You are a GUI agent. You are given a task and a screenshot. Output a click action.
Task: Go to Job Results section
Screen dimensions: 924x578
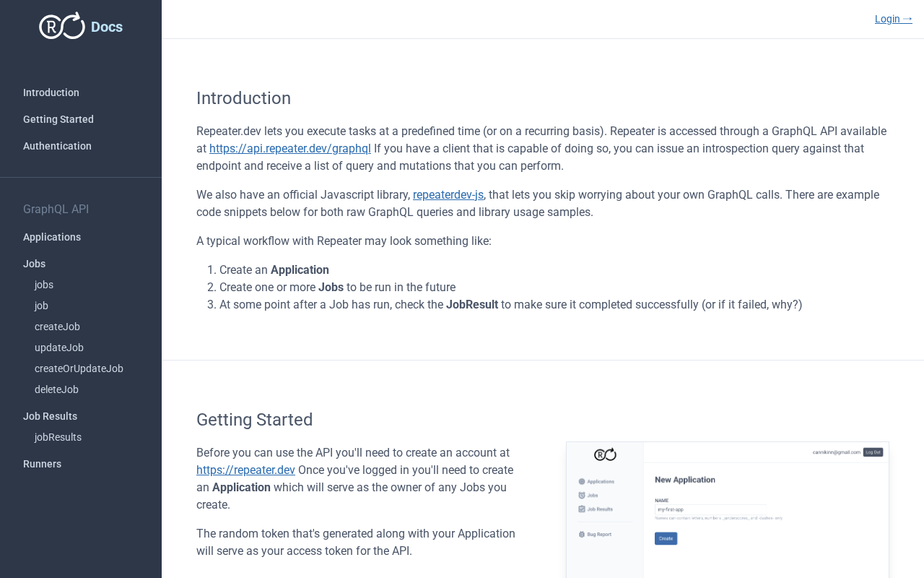click(x=50, y=416)
